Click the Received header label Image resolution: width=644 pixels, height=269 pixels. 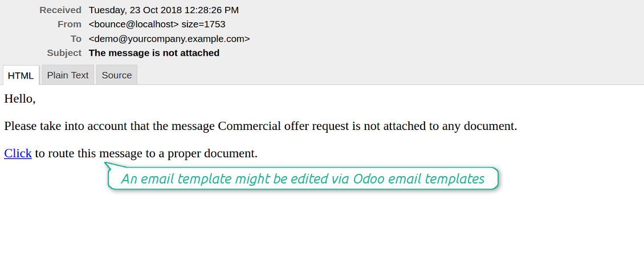(x=60, y=10)
